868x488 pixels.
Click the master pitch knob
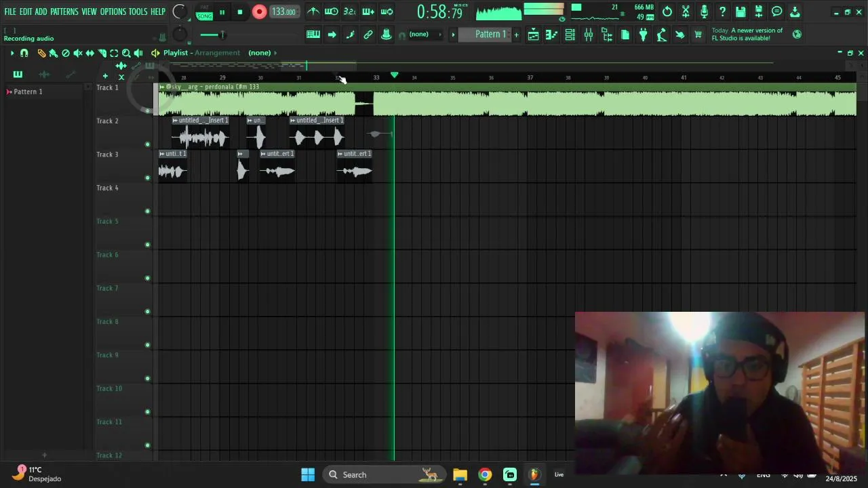click(x=180, y=35)
